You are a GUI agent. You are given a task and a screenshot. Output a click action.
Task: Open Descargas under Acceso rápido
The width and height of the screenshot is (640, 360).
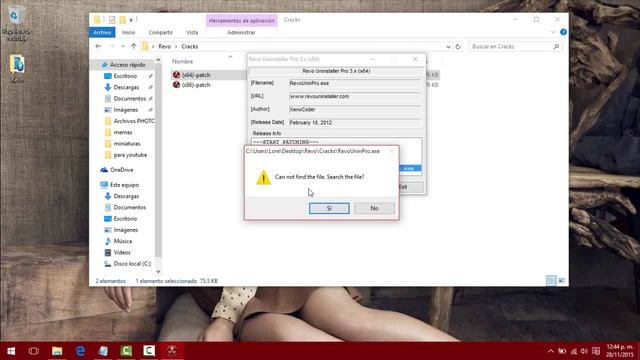click(x=126, y=87)
